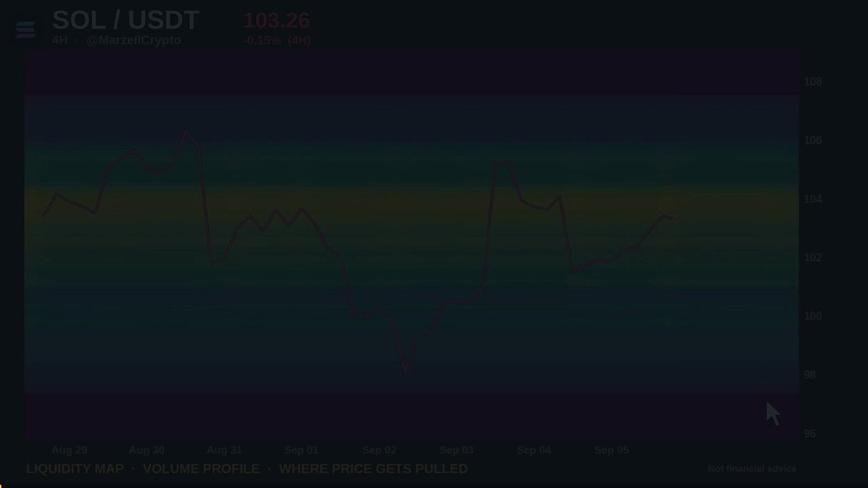
Task: Click the LIQUIDITY MAP caption
Action: tap(75, 468)
